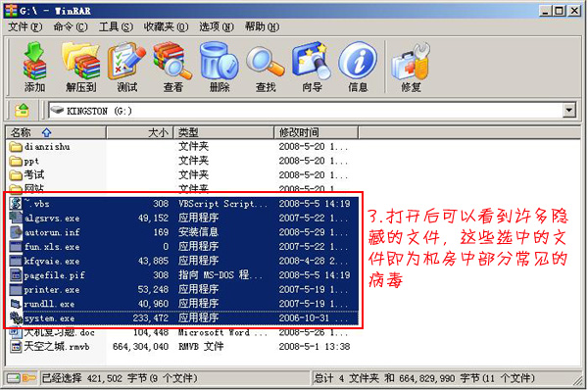This screenshot has width=588, height=390.
Task: Click size 49,152 of algsrvs.exe
Action: [x=153, y=218]
